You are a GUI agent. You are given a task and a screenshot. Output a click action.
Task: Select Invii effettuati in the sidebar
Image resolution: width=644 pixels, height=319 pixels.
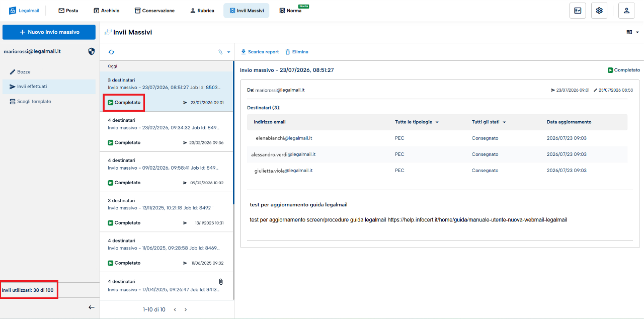pyautogui.click(x=48, y=87)
